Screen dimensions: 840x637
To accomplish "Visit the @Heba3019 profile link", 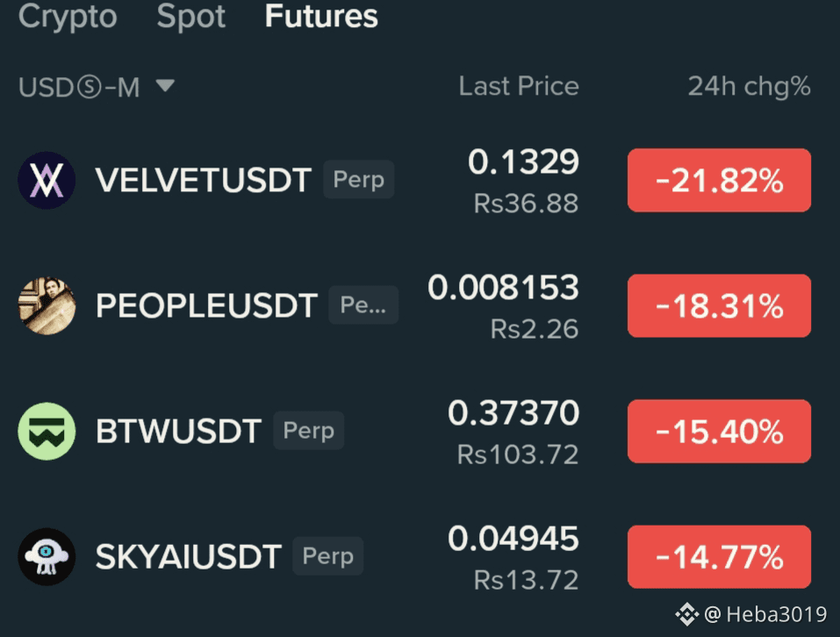I will (765, 614).
